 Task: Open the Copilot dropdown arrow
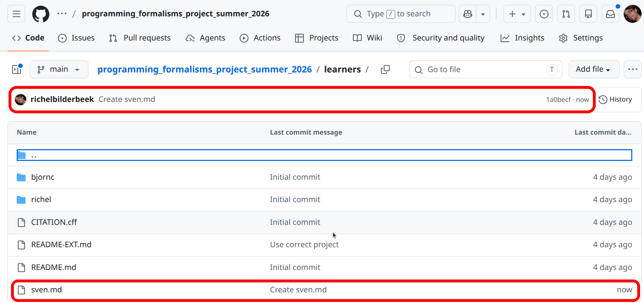point(483,14)
